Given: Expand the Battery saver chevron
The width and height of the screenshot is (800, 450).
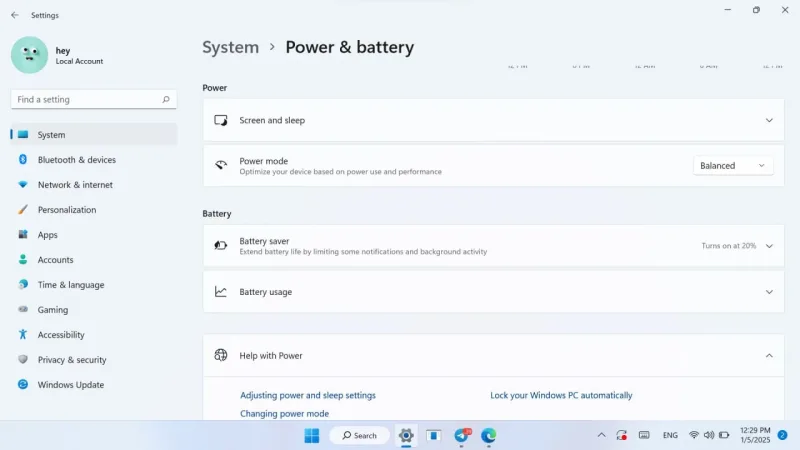Looking at the screenshot, I should [769, 246].
